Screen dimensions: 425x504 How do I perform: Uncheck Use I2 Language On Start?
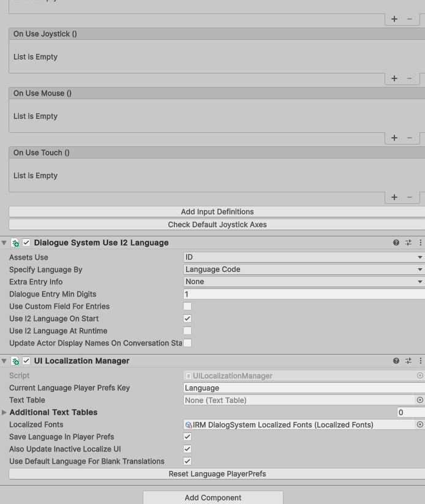coord(187,318)
